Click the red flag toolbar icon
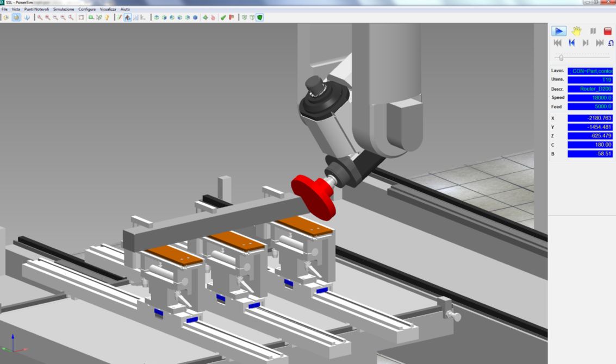The image size is (616, 364). pos(232,17)
